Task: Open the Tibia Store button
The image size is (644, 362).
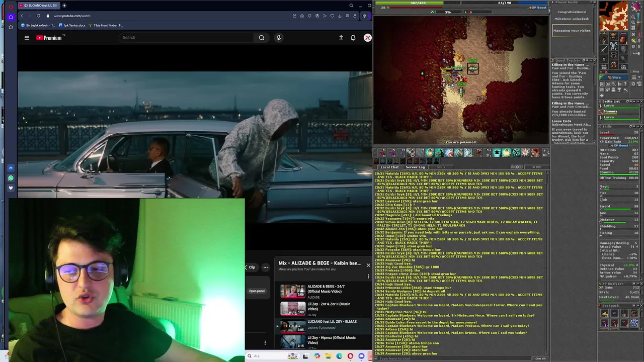Action: pyautogui.click(x=614, y=77)
